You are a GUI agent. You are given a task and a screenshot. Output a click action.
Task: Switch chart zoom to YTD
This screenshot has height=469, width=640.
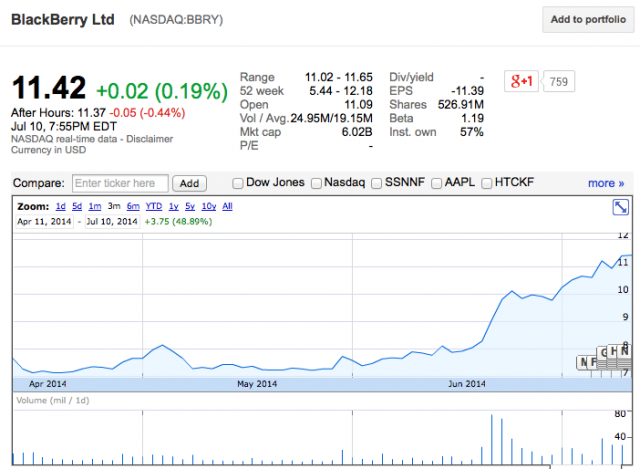click(154, 206)
